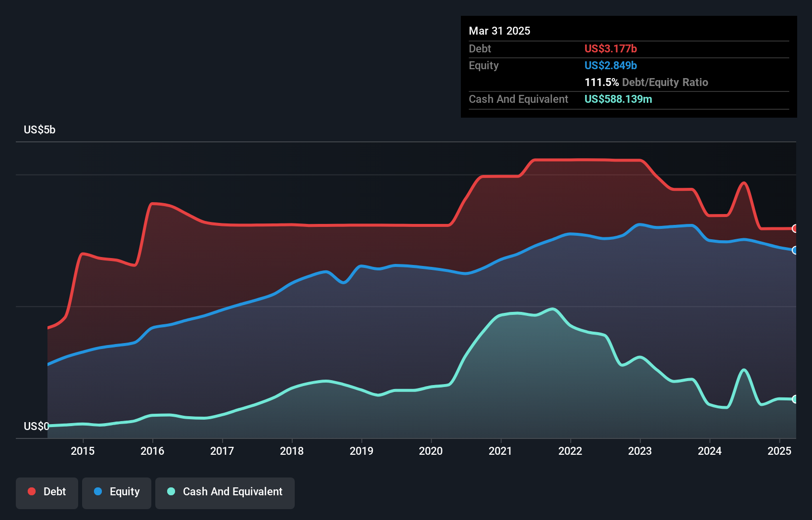Click the 2016 x-axis label
812x520 pixels.
152,451
